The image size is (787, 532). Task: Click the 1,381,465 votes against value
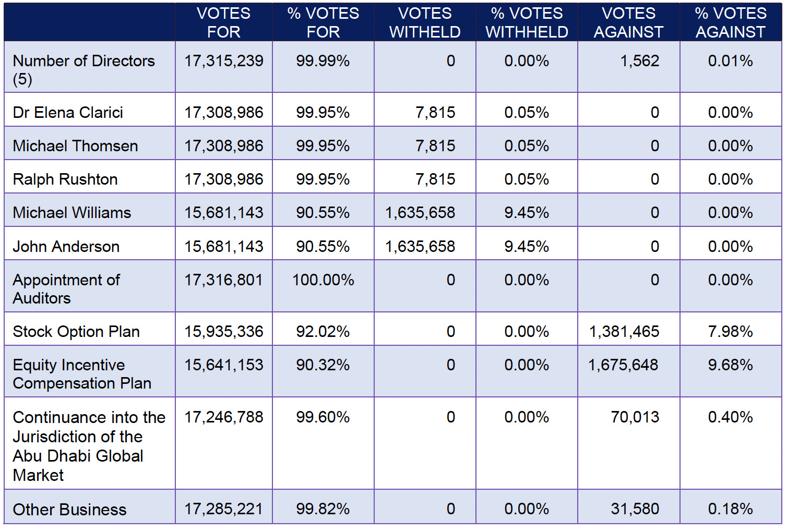click(x=624, y=331)
